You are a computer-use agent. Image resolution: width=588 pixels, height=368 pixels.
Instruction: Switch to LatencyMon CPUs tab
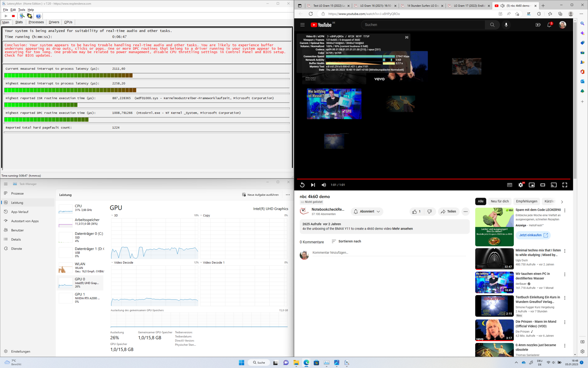click(x=68, y=22)
